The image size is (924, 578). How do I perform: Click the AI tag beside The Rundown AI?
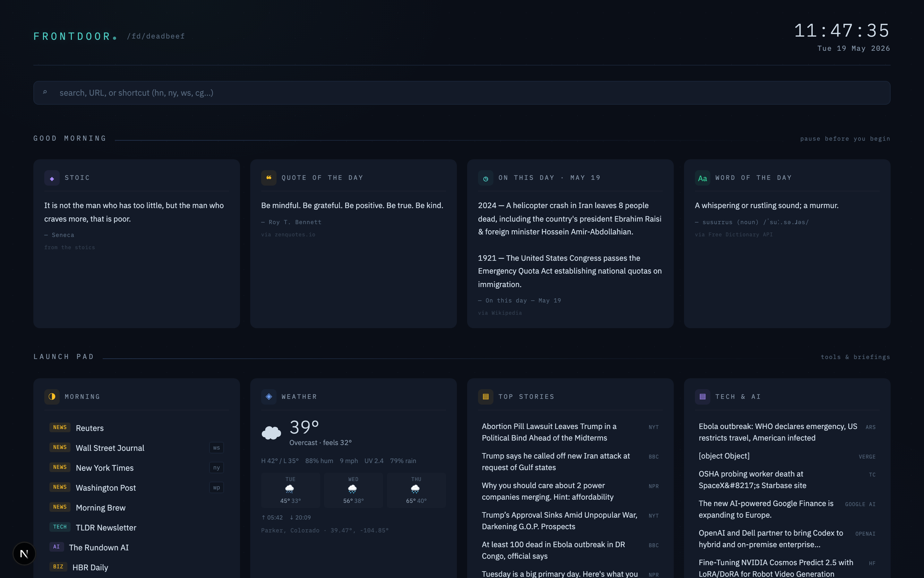coord(56,547)
